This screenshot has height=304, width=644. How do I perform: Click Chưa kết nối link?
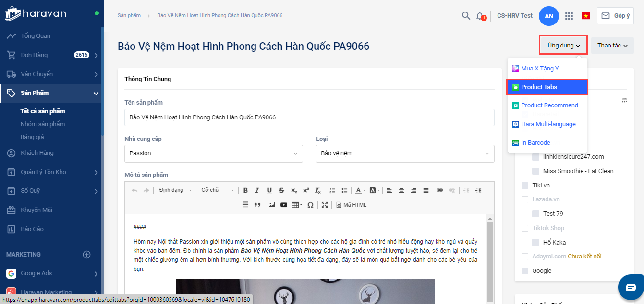[x=584, y=257]
